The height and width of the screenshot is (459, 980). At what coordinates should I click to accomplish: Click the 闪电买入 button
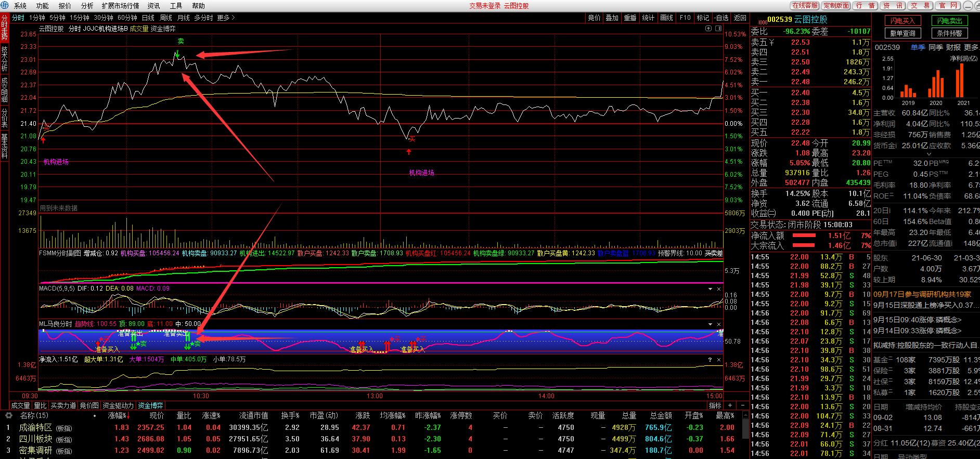tap(902, 21)
